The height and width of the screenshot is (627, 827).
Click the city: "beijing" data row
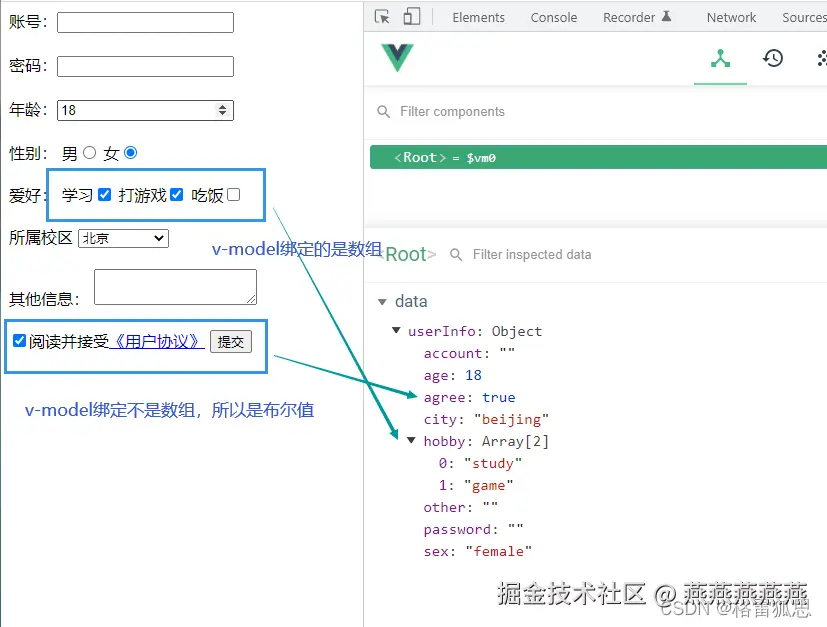(x=486, y=419)
